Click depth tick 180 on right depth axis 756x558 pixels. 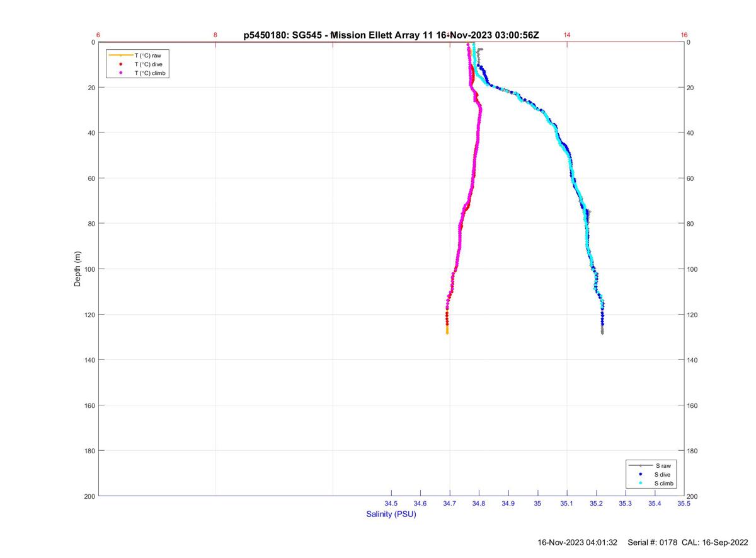click(692, 451)
